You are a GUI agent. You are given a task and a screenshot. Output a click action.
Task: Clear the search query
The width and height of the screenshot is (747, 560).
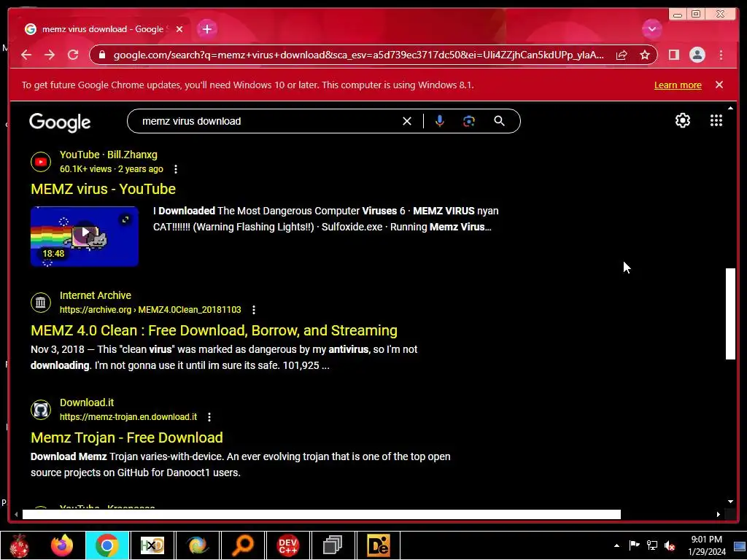tap(407, 121)
